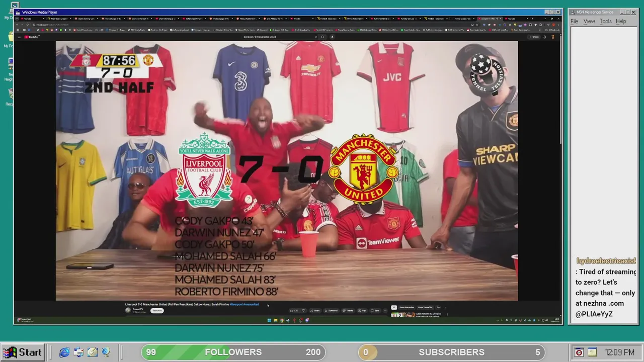Viewport: 644px width, 362px height.
Task: Open the Tunnel TV channel avatar
Action: coord(128,310)
